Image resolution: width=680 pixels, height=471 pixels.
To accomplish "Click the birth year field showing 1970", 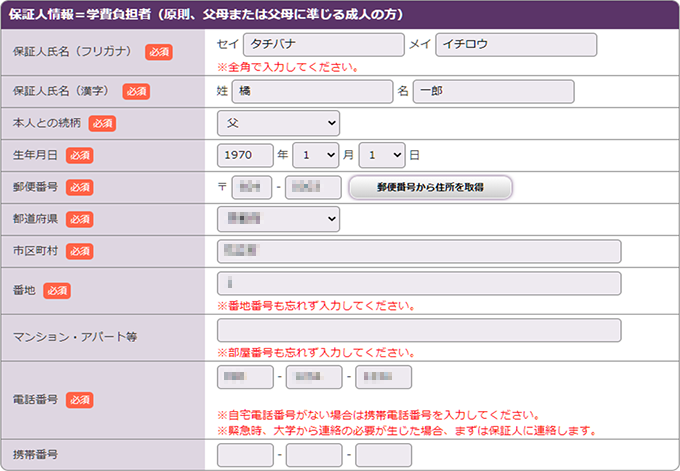I will point(245,155).
